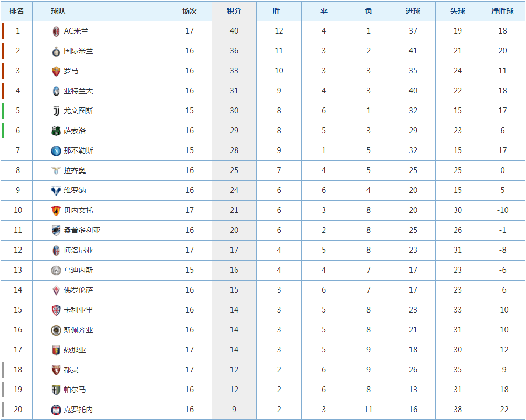Click the 进球 column header
Screen dimensions: 526x420
click(413, 11)
